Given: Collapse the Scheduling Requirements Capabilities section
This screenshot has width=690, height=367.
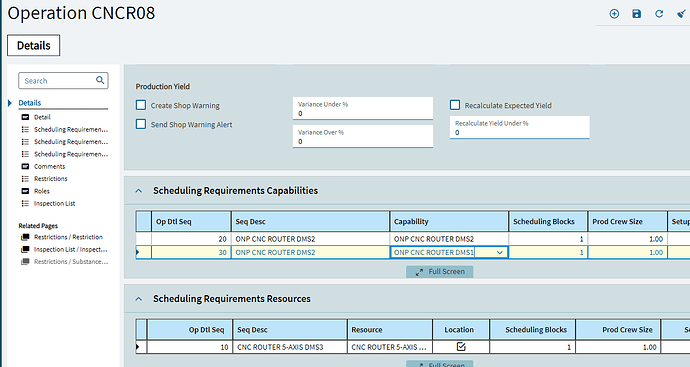Looking at the screenshot, I should point(139,191).
